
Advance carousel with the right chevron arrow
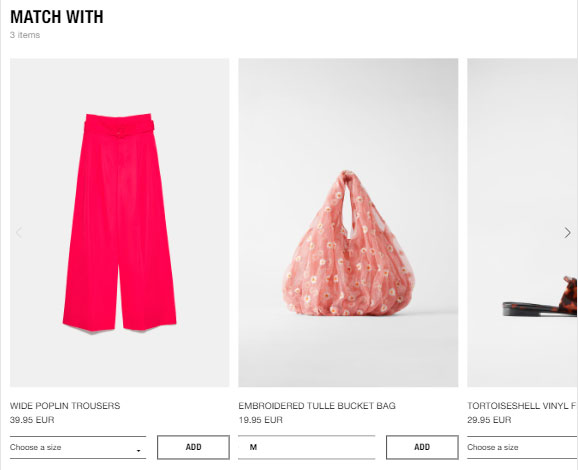[x=567, y=233]
